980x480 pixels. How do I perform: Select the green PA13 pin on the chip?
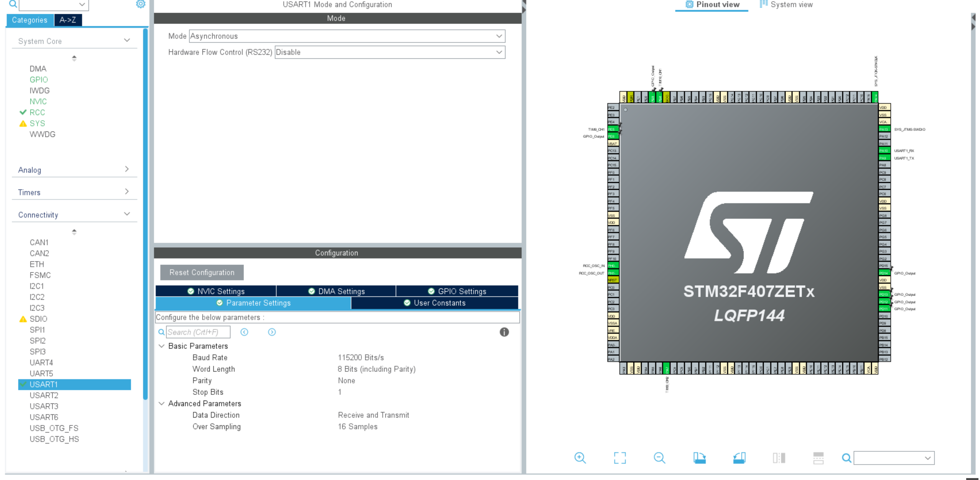pyautogui.click(x=884, y=129)
